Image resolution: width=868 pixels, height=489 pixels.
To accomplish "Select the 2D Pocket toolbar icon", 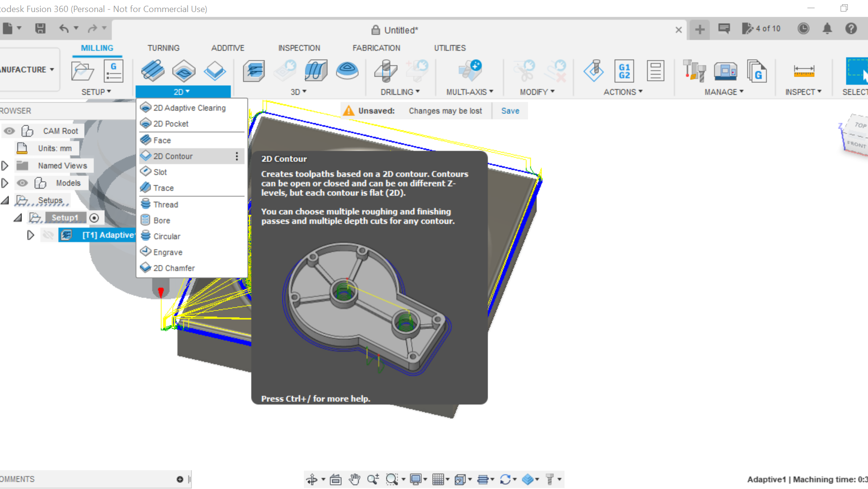I will [x=184, y=71].
